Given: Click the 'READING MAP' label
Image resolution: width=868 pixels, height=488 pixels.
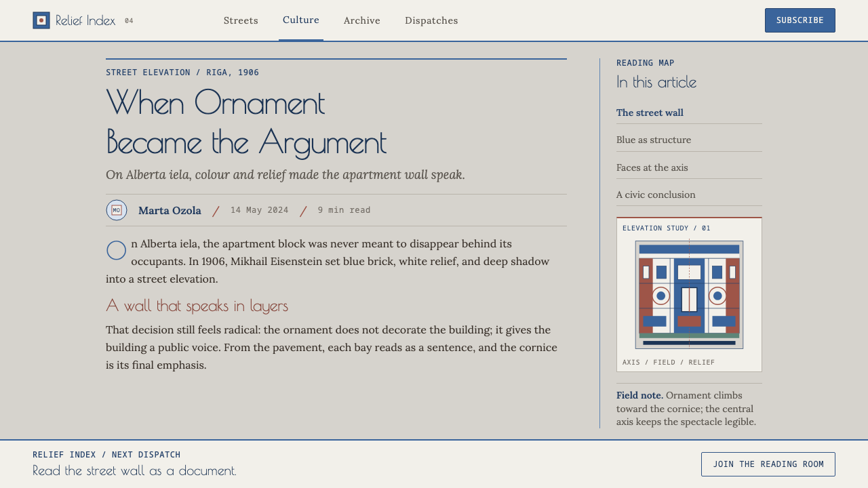Looking at the screenshot, I should [646, 63].
